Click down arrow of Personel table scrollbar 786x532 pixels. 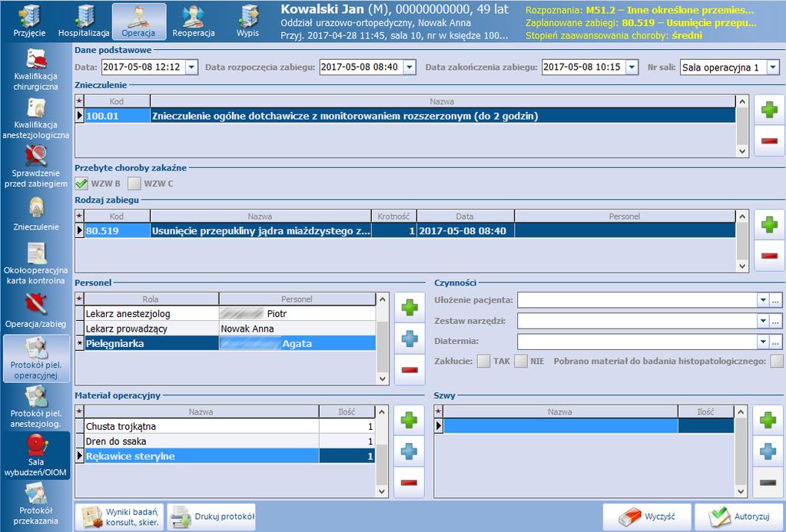383,378
